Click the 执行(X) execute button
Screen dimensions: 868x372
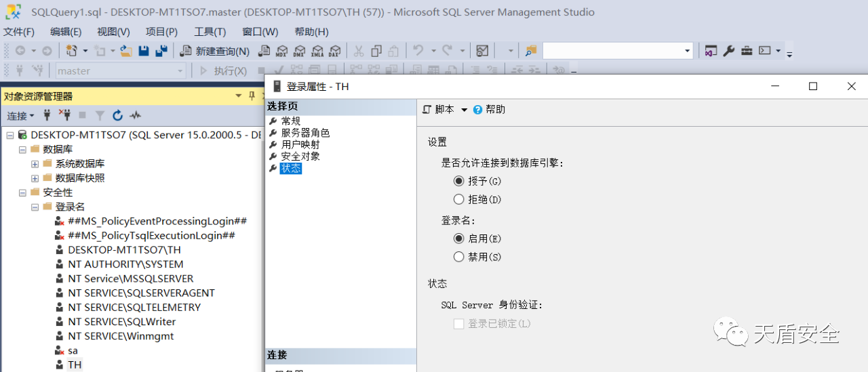click(223, 70)
